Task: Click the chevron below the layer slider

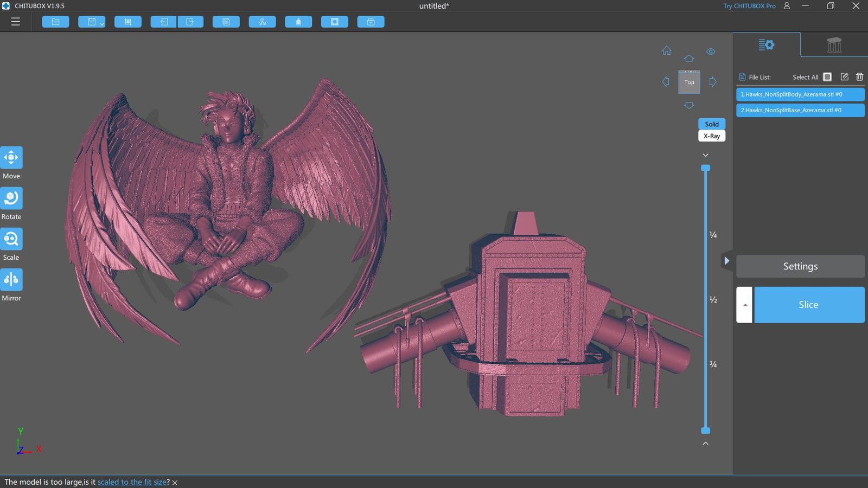Action: click(706, 443)
